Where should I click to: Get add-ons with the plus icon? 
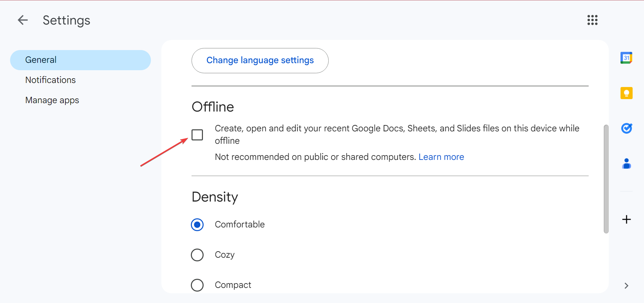pos(626,219)
